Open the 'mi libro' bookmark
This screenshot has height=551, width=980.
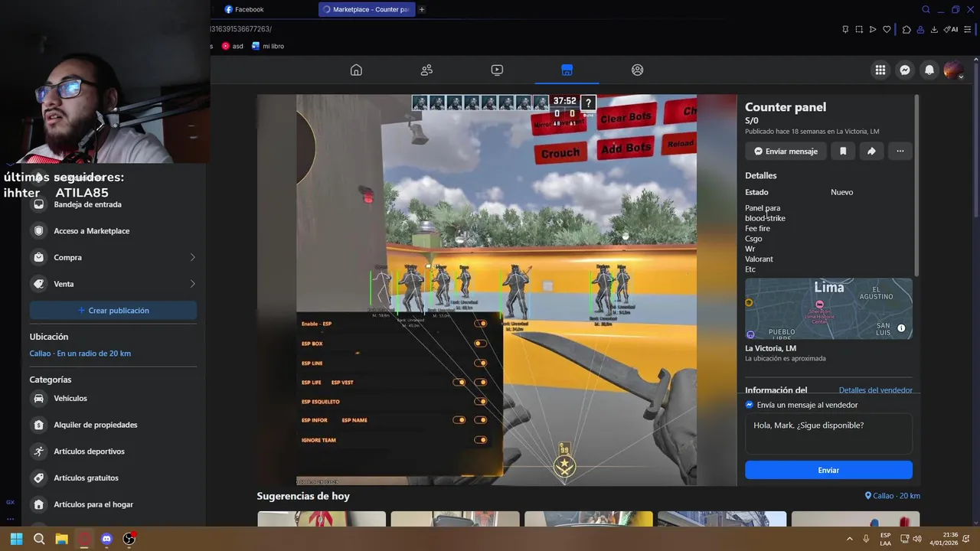[268, 46]
